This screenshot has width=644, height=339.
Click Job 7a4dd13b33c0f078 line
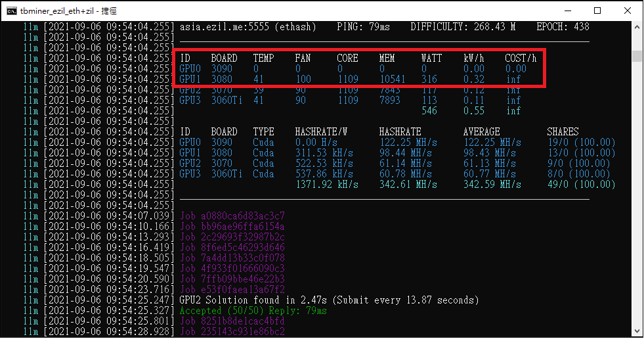(x=232, y=258)
